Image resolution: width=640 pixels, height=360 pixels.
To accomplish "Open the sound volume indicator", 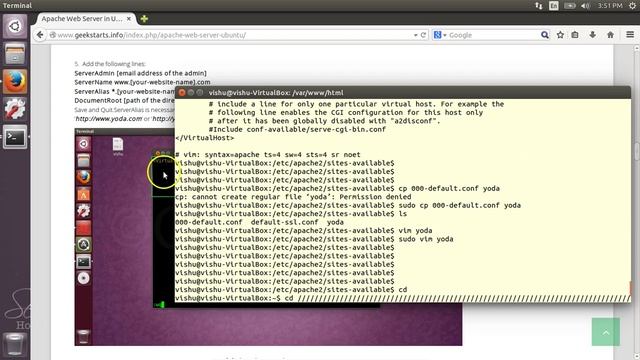I will 585,6.
